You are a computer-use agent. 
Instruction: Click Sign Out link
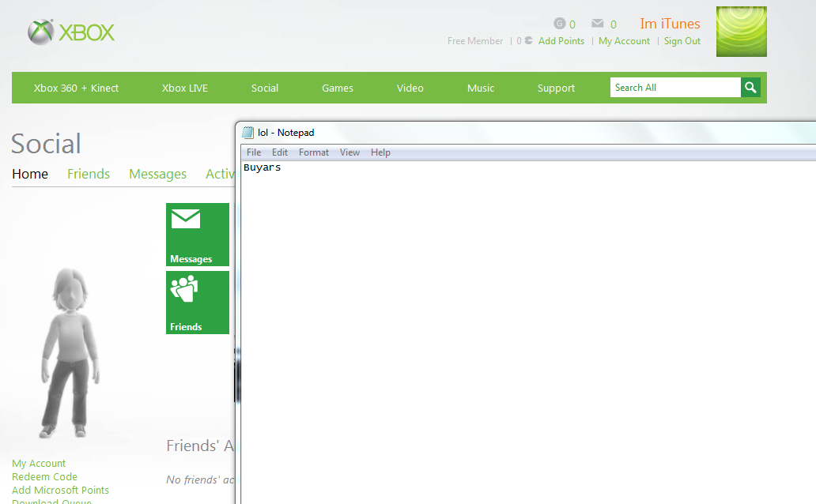point(682,40)
